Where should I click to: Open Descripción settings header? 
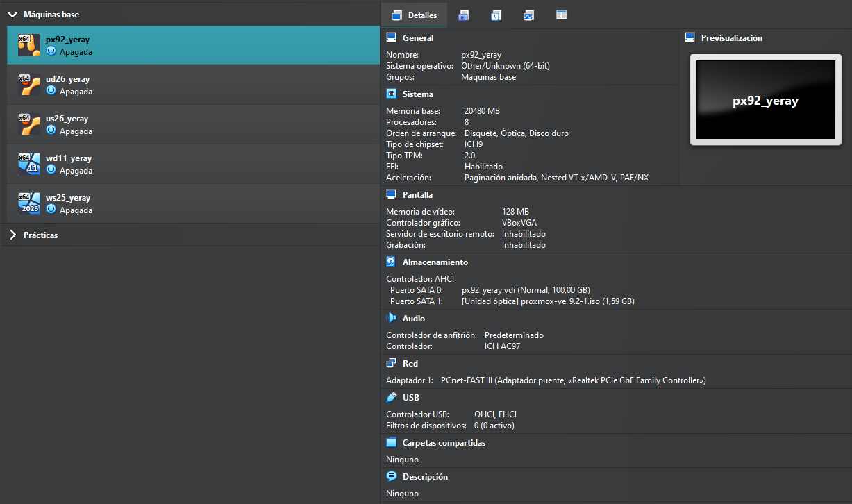click(425, 477)
